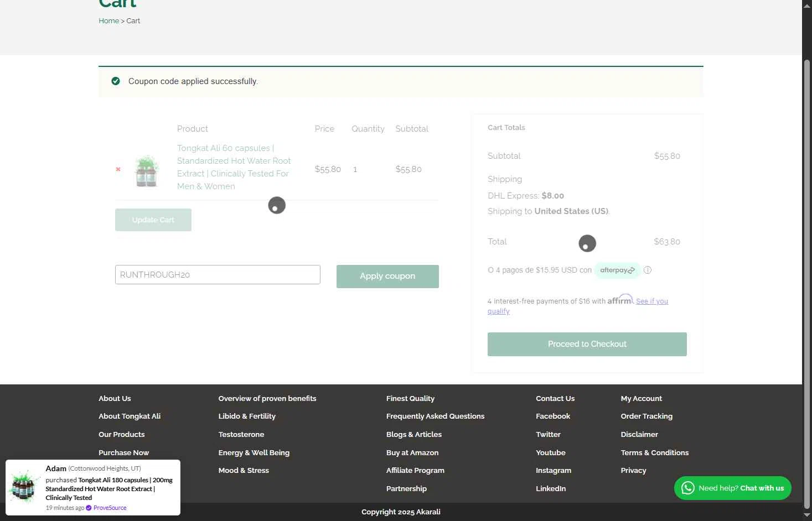Go to Home breadcrumb link

[108, 20]
